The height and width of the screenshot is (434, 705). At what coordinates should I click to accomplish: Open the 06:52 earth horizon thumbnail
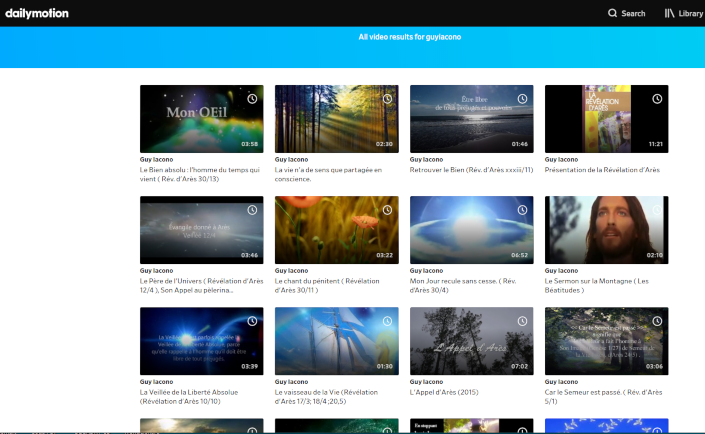click(472, 230)
